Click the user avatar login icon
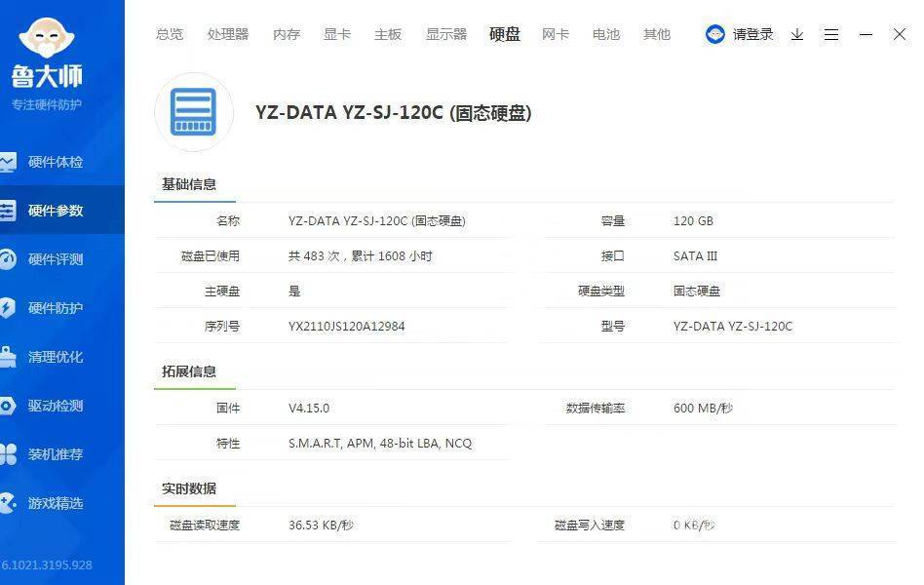 [x=714, y=34]
